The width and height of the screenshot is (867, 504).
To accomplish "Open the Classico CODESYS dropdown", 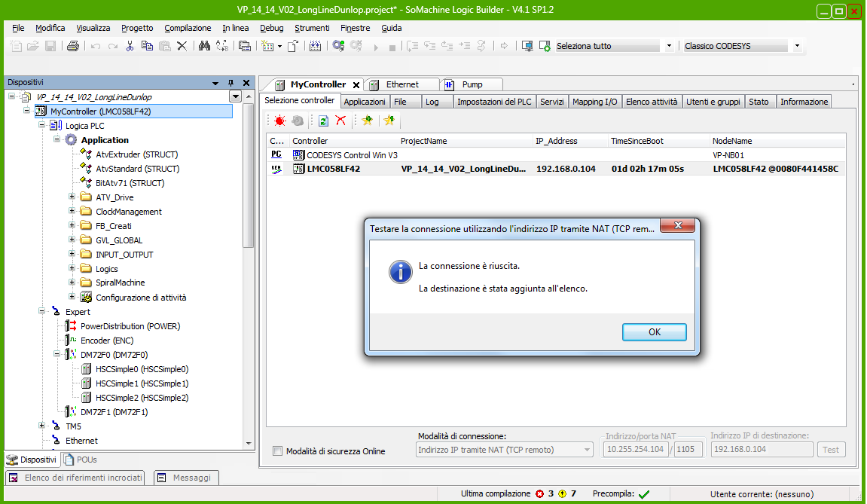I will [798, 46].
